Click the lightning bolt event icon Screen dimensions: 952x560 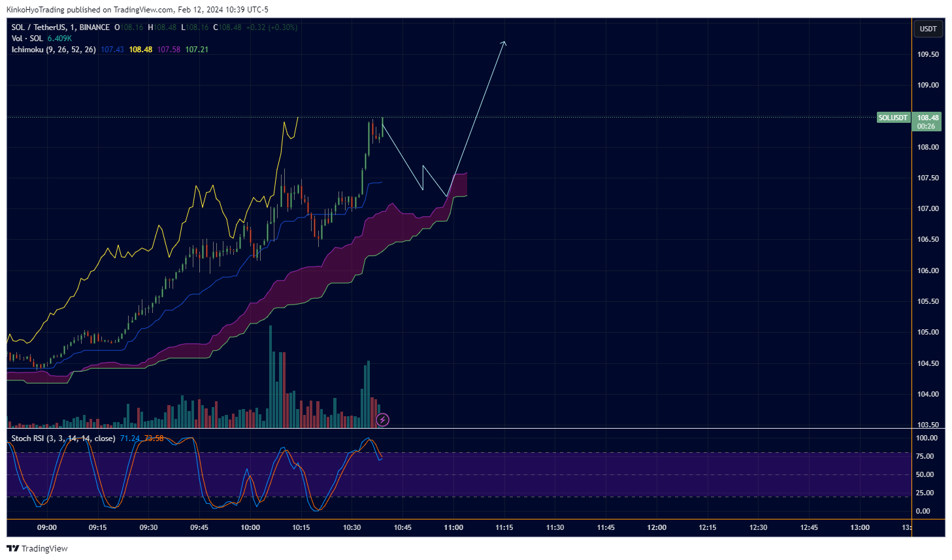[x=383, y=420]
